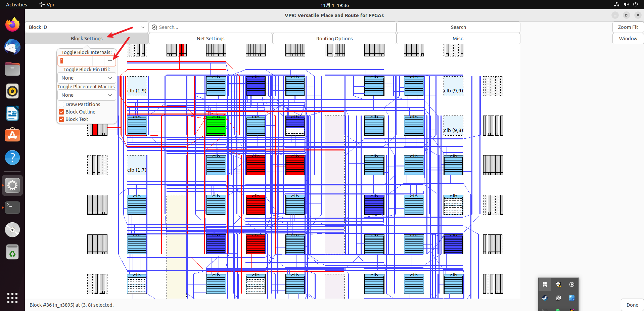Open the clock showing 19:36 in top bar

(x=334, y=5)
